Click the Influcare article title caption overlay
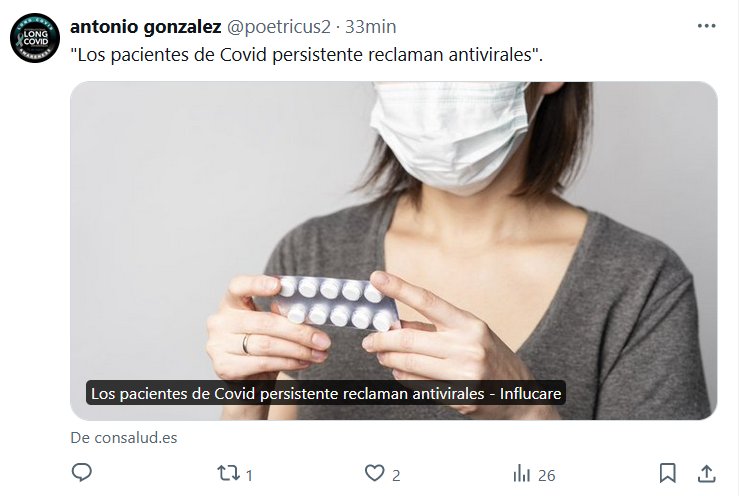 tap(326, 393)
